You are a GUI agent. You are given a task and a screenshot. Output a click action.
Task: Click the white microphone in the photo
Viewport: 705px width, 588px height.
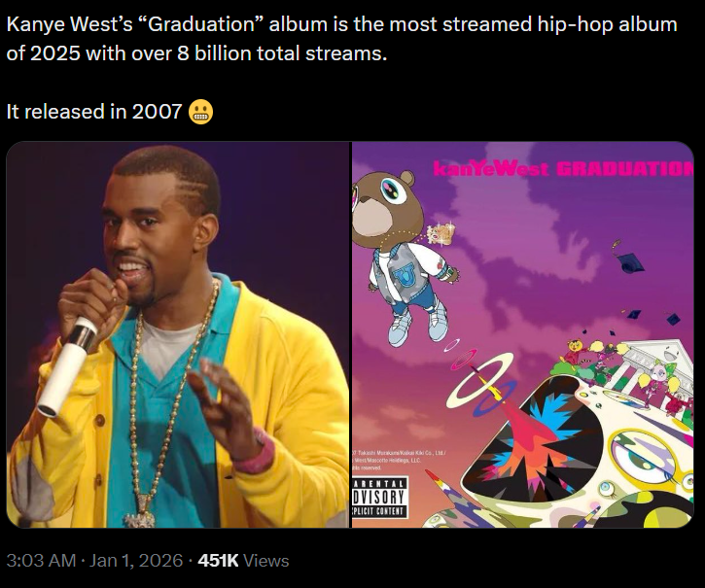click(x=67, y=366)
